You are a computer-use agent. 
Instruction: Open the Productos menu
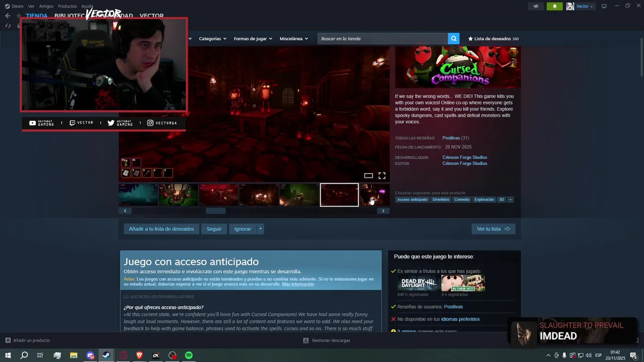point(67,7)
